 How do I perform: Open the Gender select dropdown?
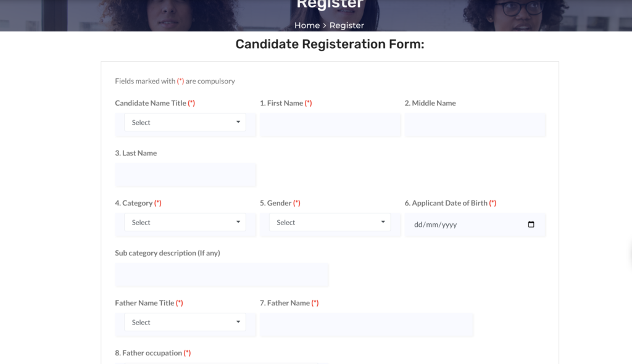pos(330,222)
